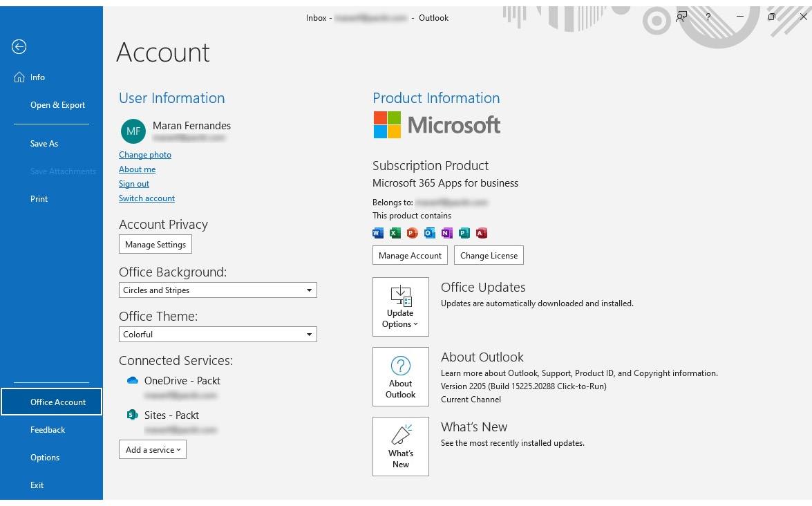The height and width of the screenshot is (506, 812).
Task: Minimize the Outlook window
Action: pyautogui.click(x=740, y=17)
